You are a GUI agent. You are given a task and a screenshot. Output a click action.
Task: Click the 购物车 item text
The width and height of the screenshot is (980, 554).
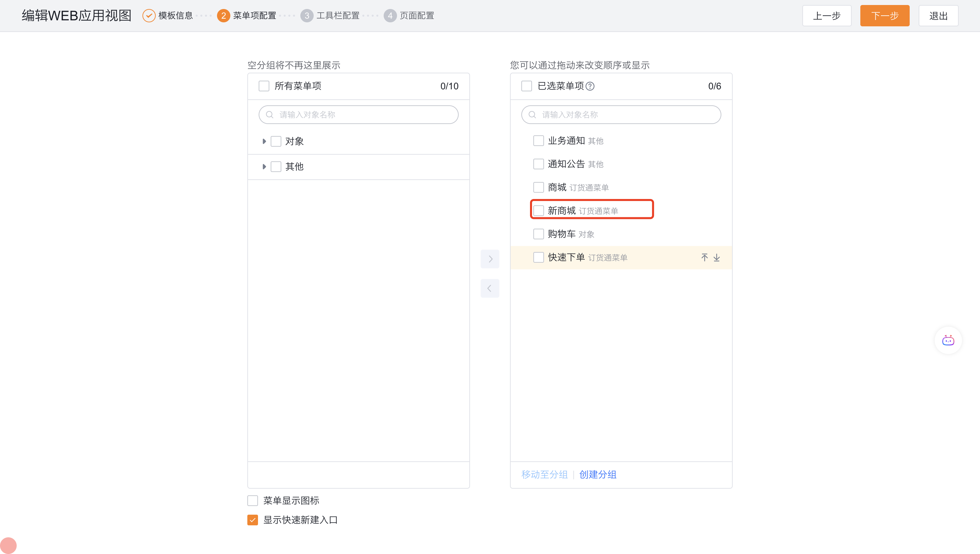pyautogui.click(x=562, y=234)
